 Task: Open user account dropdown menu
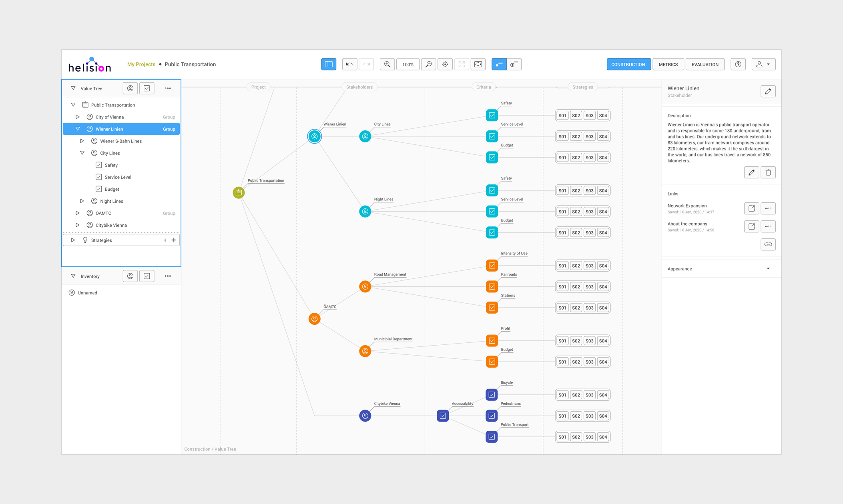coord(763,64)
